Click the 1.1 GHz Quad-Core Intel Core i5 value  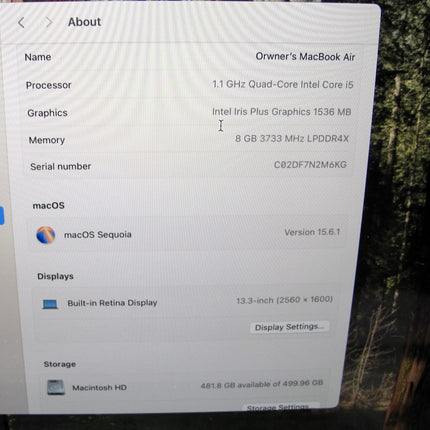tap(283, 84)
